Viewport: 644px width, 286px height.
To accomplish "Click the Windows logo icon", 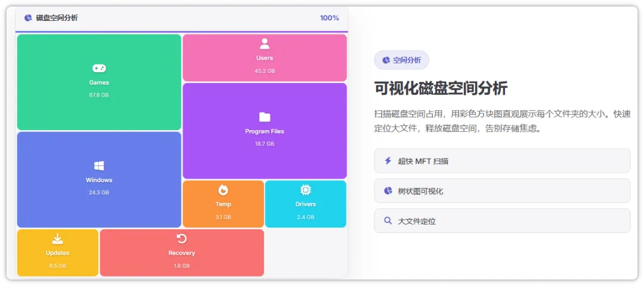I will coord(99,166).
